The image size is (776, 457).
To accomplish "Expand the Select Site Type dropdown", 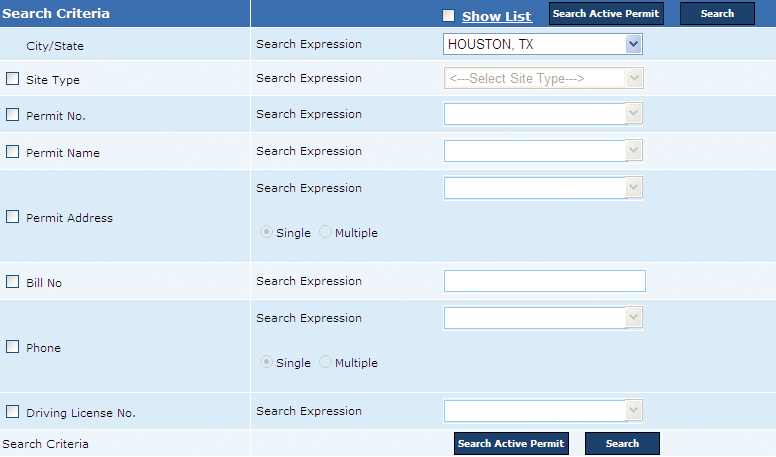I will click(x=542, y=79).
